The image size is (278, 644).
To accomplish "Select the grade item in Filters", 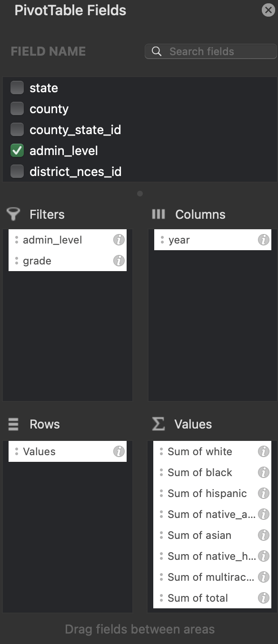I will coord(68,261).
